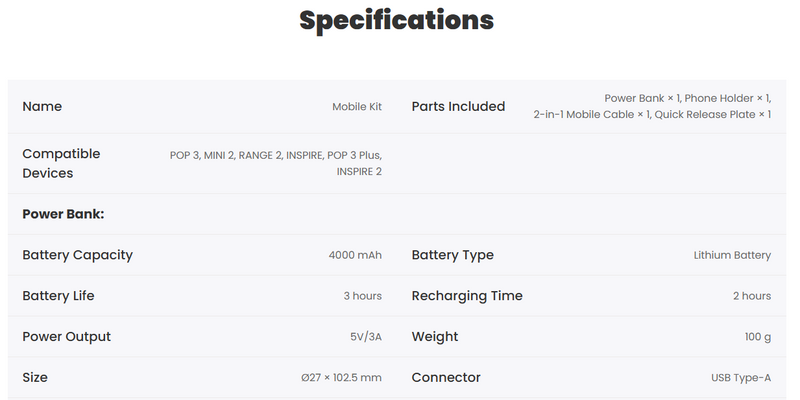This screenshot has height=400, width=800.
Task: Click the Battery Capacity label
Action: [77, 255]
